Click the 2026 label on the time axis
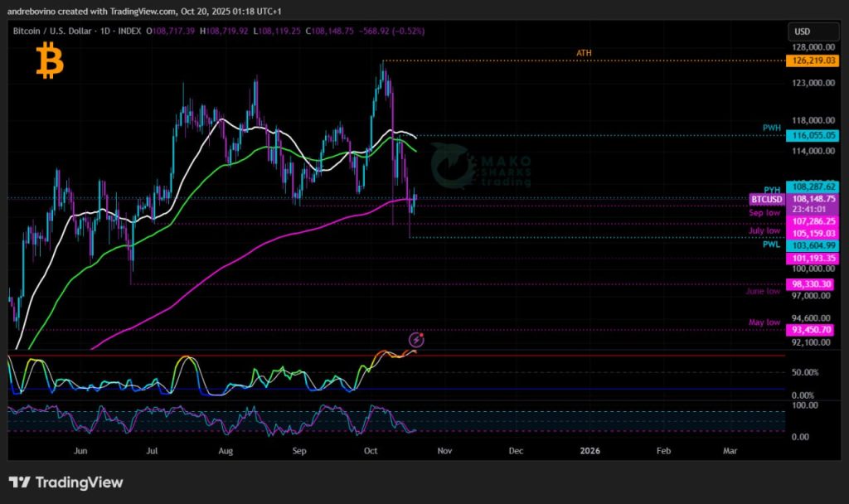849x504 pixels. pyautogui.click(x=589, y=451)
